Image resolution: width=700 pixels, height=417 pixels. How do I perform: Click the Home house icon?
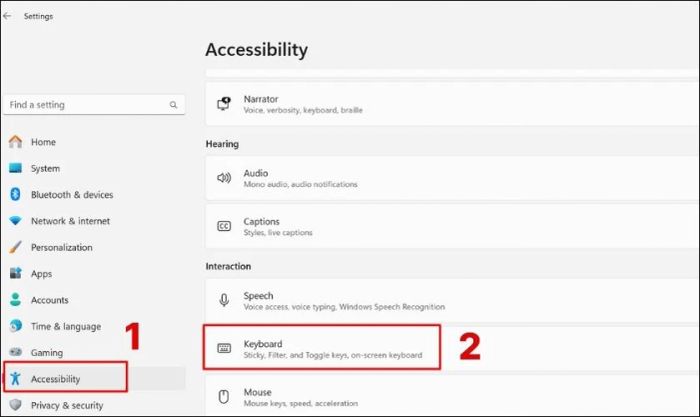pos(15,142)
